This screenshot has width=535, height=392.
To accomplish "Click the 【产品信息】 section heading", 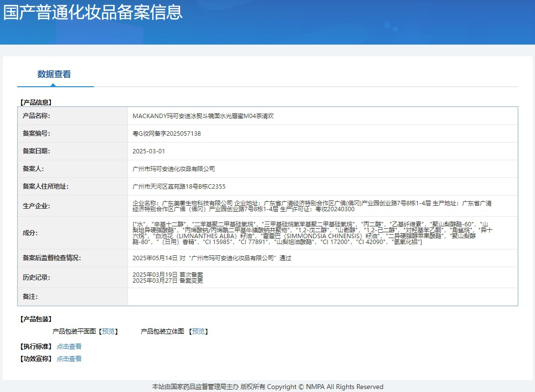I will [36, 102].
